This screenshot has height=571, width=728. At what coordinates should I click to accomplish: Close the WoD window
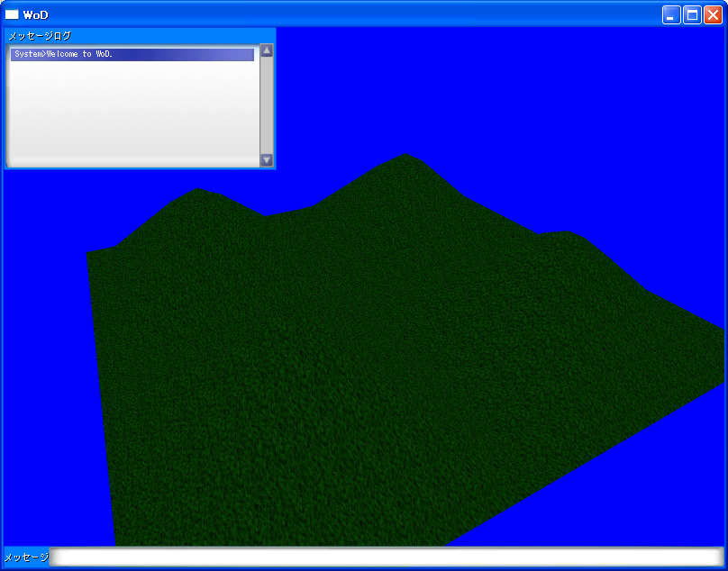[713, 14]
